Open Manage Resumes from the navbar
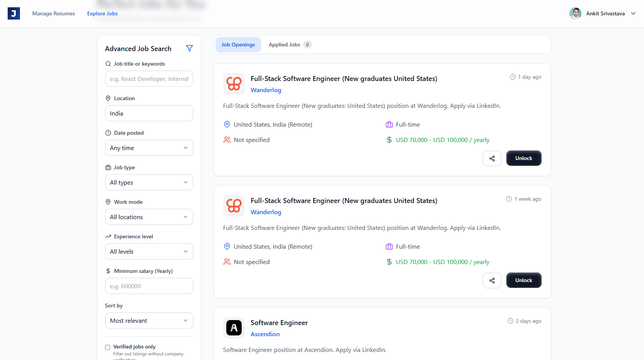Screen dimensions: 644x360 point(53,13)
